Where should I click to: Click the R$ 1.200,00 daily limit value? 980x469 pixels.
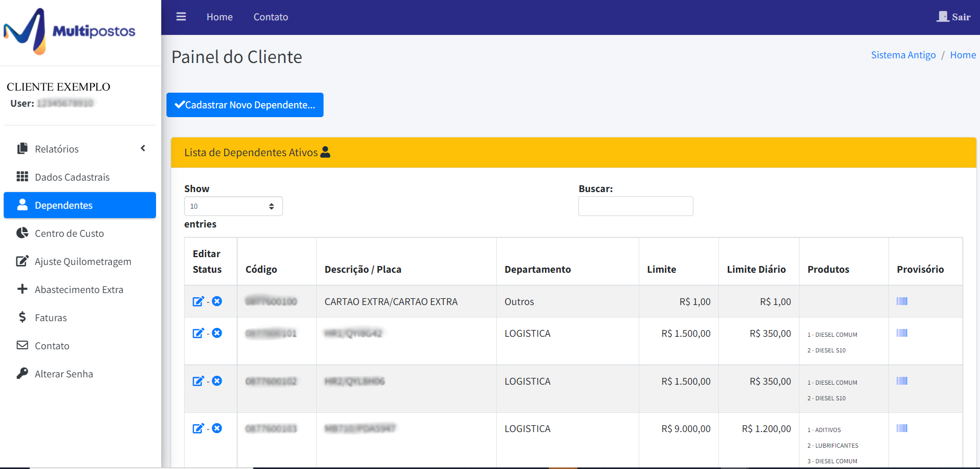click(x=766, y=428)
